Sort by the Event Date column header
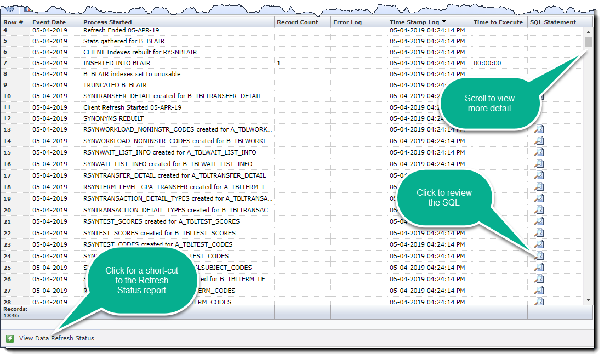610x364 pixels. pos(49,22)
